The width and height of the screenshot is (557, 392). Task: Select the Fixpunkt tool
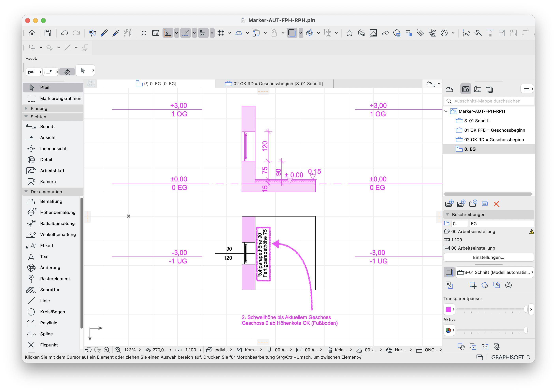click(x=51, y=345)
